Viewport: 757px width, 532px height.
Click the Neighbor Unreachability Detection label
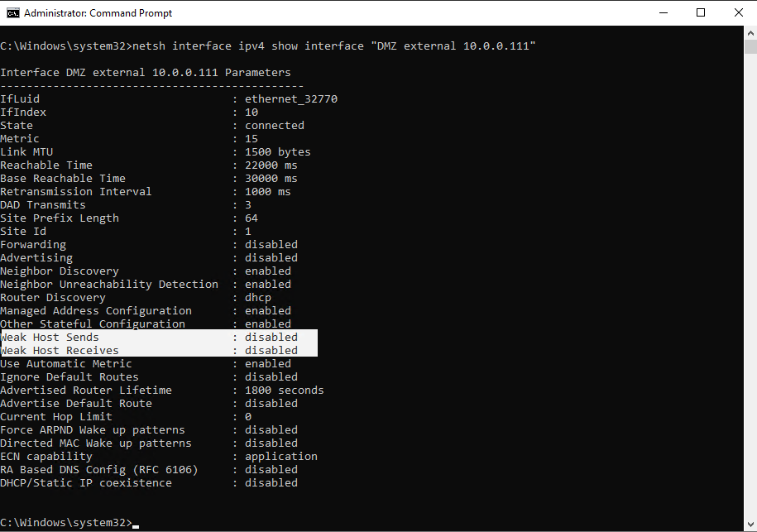(x=109, y=285)
